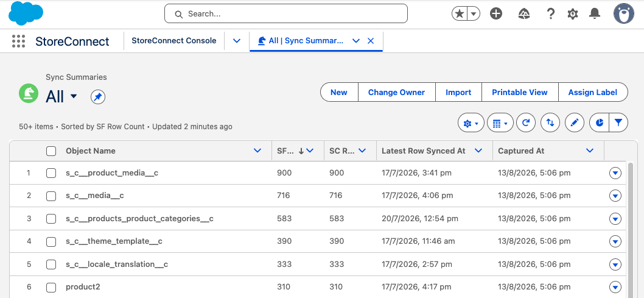Open Latest Row Synced At column chevron

[478, 151]
